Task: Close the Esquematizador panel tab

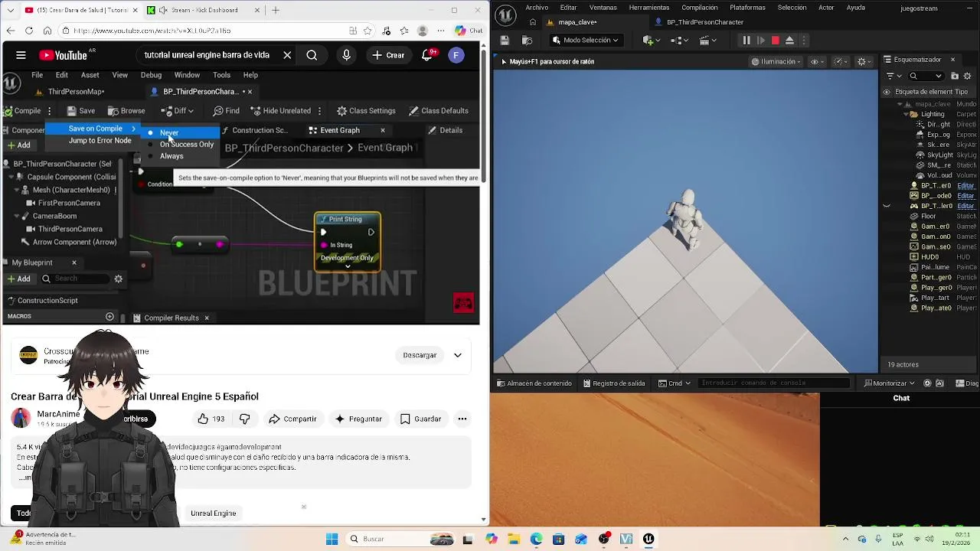Action: point(952,60)
